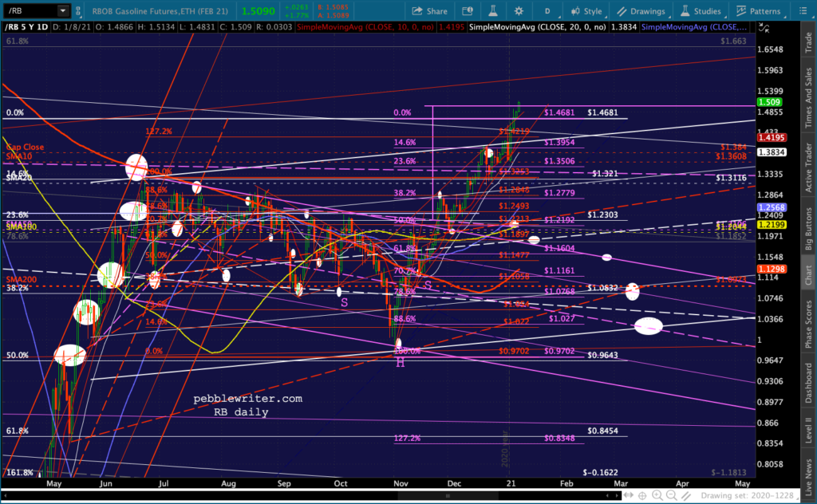Click the zoom out magnifier icon

coord(672,496)
